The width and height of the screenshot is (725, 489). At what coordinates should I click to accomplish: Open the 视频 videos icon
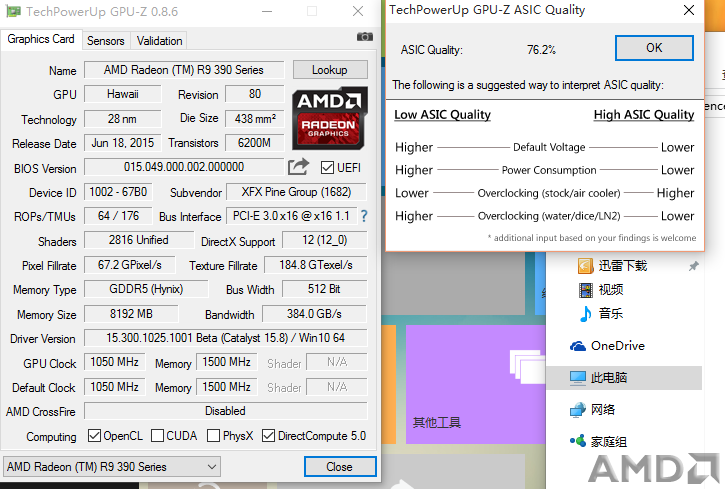pyautogui.click(x=586, y=290)
